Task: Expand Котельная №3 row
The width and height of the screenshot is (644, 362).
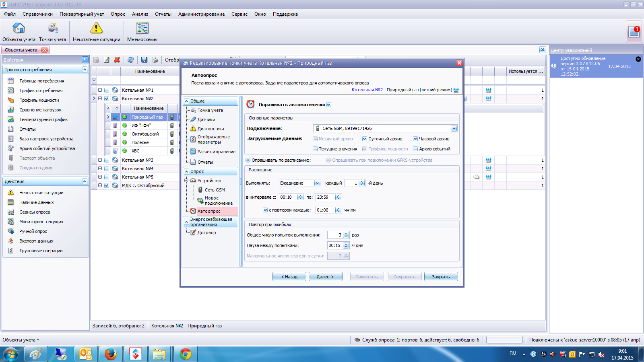Action: pos(100,160)
